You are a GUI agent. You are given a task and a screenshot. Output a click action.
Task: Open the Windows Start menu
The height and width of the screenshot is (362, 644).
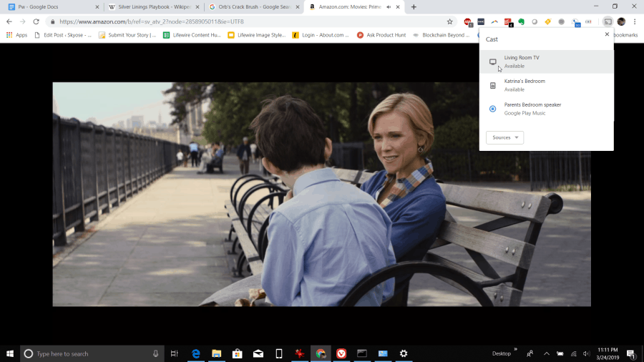(x=10, y=353)
